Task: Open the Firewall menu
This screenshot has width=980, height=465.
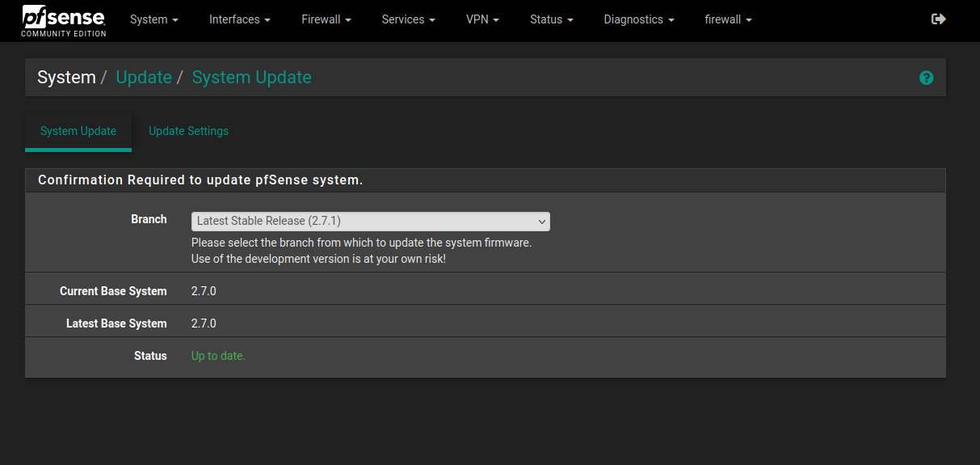Action: coord(326,19)
